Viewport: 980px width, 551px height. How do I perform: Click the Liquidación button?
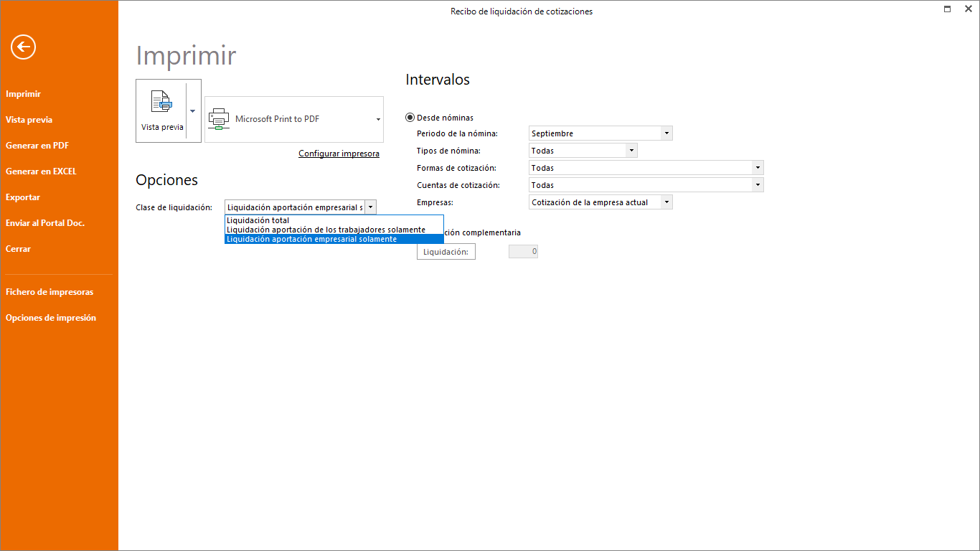coord(446,252)
